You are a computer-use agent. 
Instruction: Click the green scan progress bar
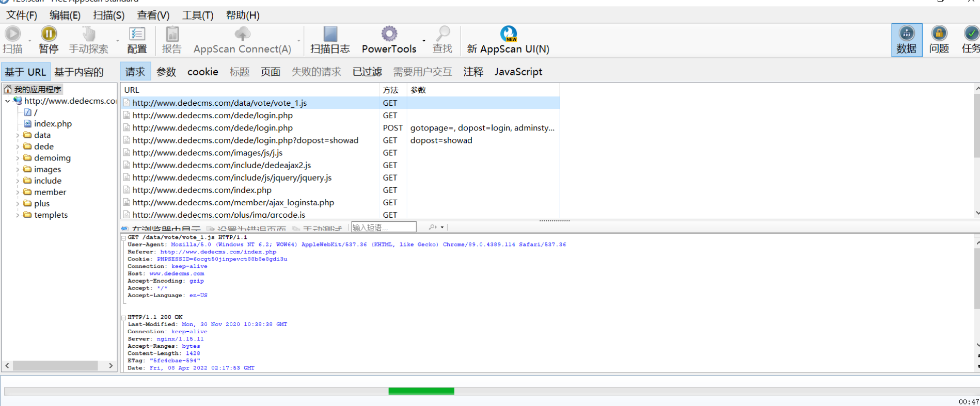(x=421, y=391)
